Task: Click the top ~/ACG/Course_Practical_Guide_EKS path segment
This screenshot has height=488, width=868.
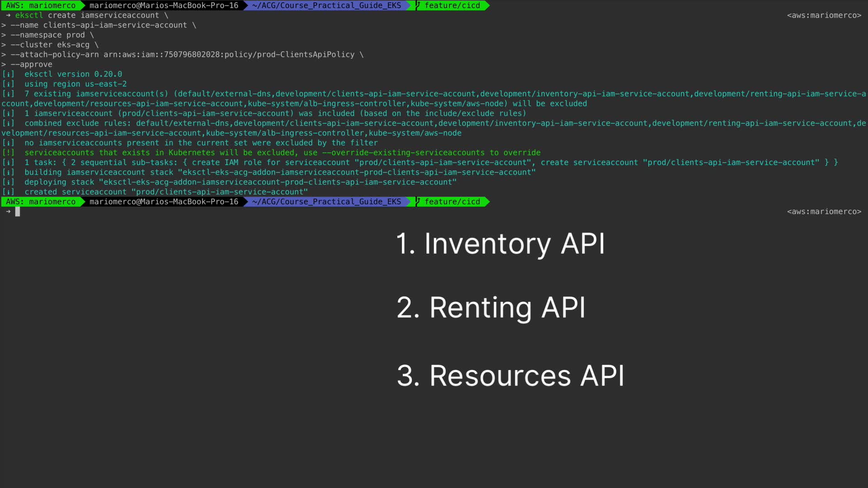Action: (326, 5)
